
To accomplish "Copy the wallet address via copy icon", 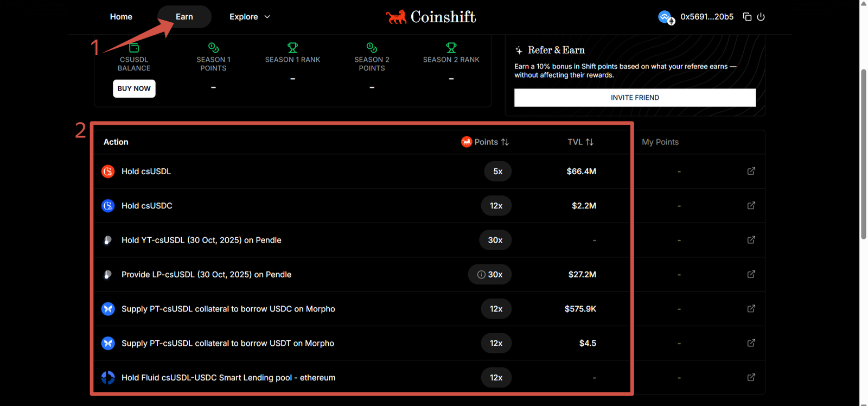I will pos(747,17).
